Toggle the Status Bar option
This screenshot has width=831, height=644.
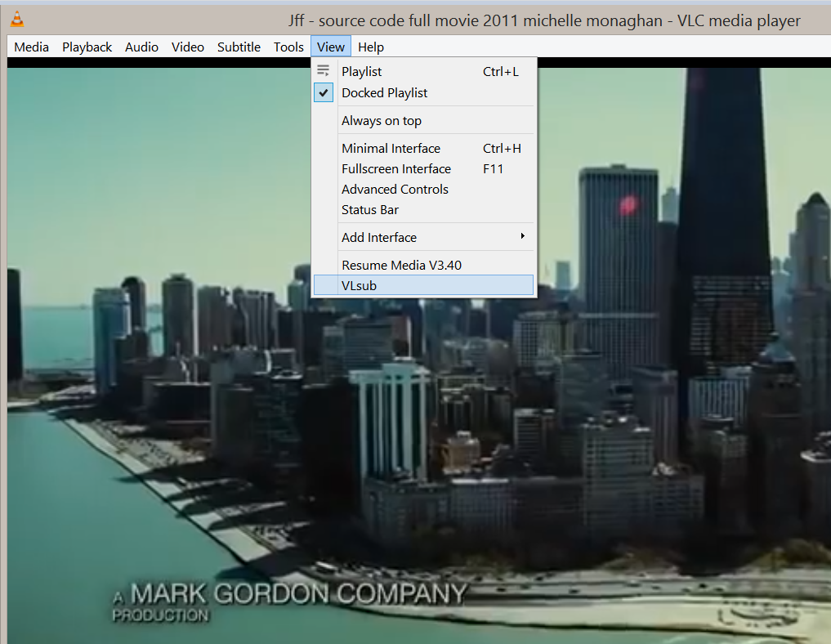click(423, 210)
